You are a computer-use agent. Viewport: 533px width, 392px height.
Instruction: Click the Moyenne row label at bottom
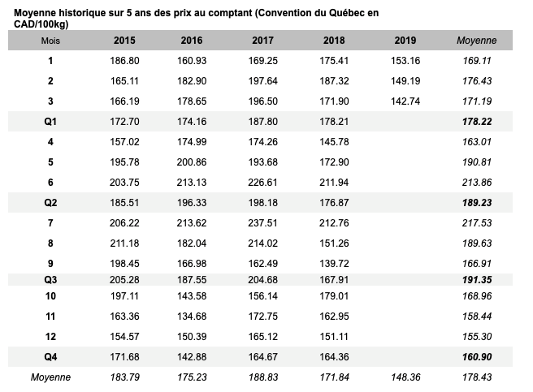[x=50, y=377]
